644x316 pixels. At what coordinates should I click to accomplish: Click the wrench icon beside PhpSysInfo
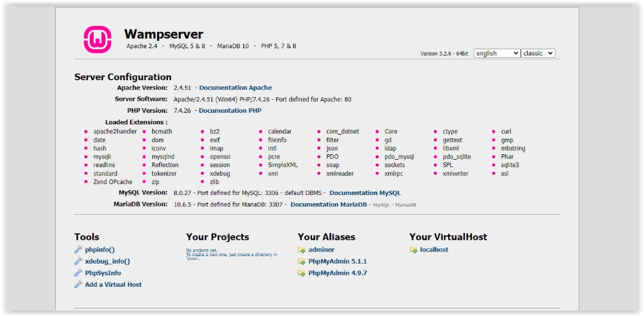(x=78, y=273)
